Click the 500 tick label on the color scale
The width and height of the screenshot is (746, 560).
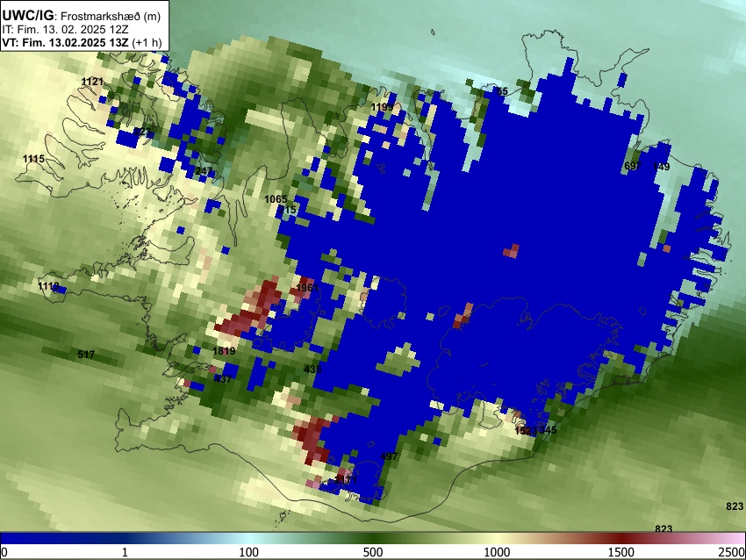point(373,552)
